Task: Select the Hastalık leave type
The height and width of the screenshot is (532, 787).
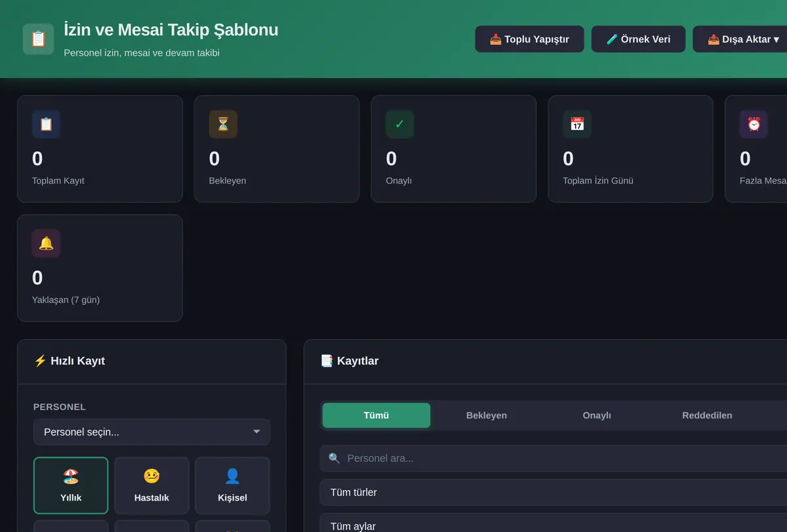Action: (151, 485)
